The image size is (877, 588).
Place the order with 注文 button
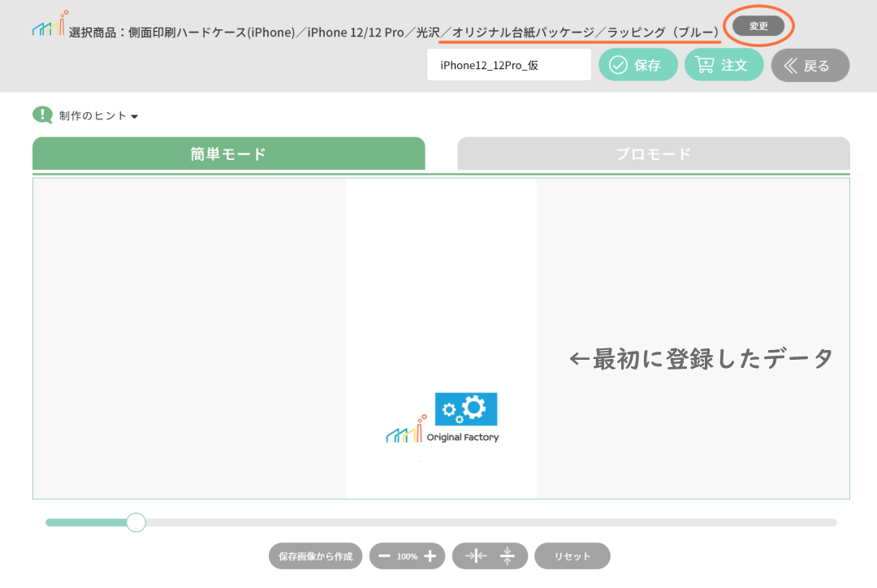coord(724,65)
